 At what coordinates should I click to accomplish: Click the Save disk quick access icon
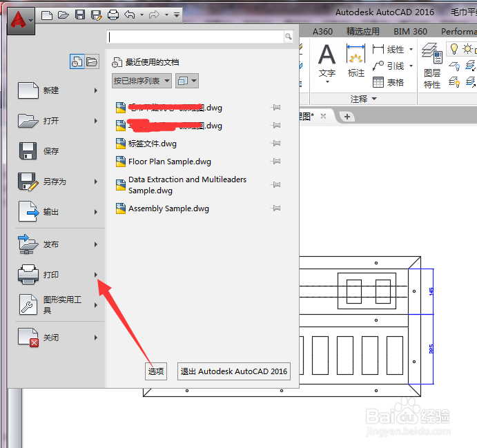pyautogui.click(x=80, y=14)
